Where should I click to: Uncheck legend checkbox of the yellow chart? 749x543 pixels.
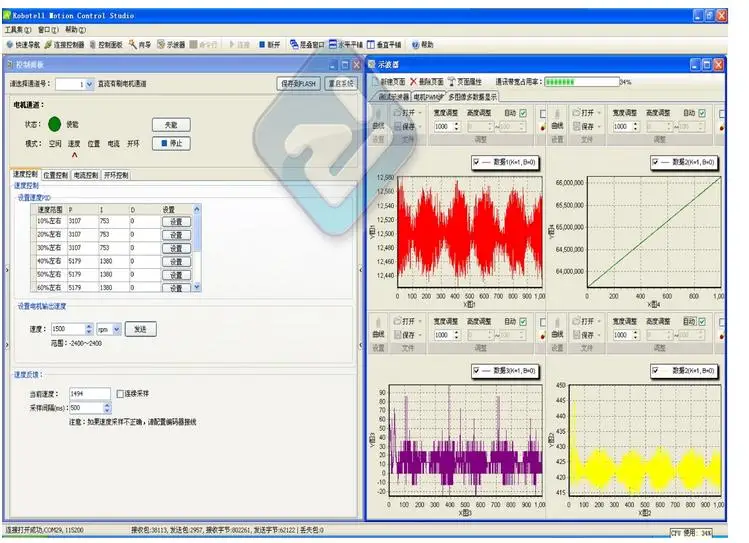[x=655, y=371]
